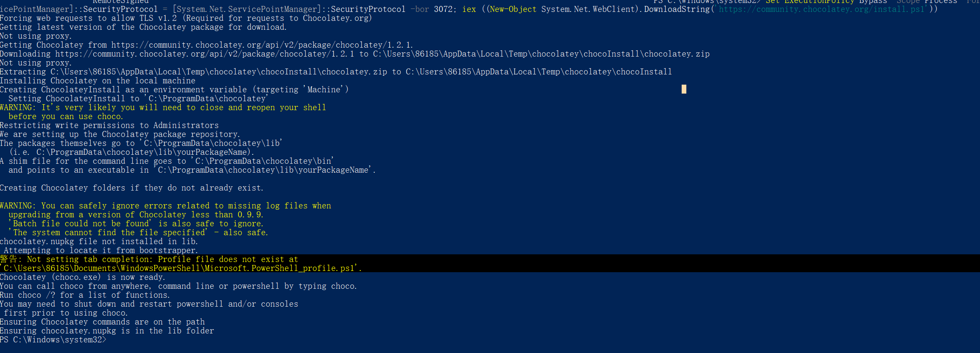
Task: Click 'Ensuring chocolatey.nupkg is in the lib folder'
Action: 107,331
